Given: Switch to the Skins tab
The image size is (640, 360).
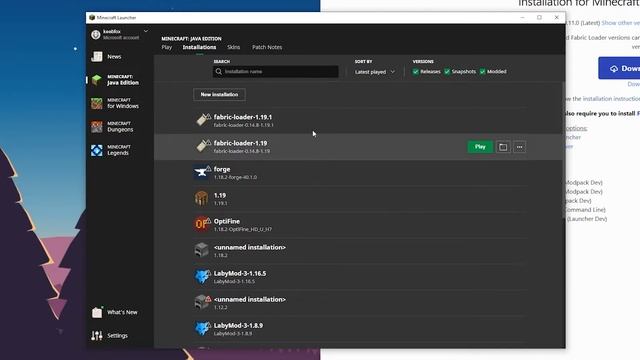Looking at the screenshot, I should pos(233,47).
